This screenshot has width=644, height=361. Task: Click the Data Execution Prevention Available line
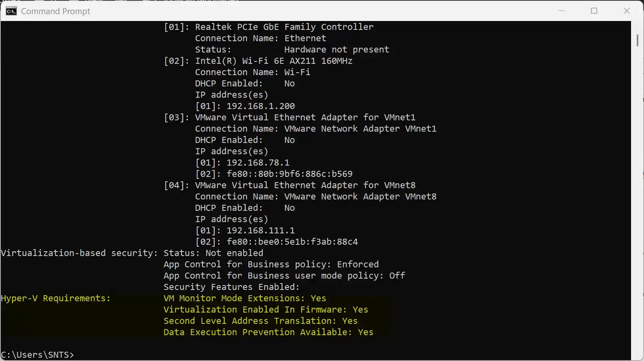coord(268,332)
